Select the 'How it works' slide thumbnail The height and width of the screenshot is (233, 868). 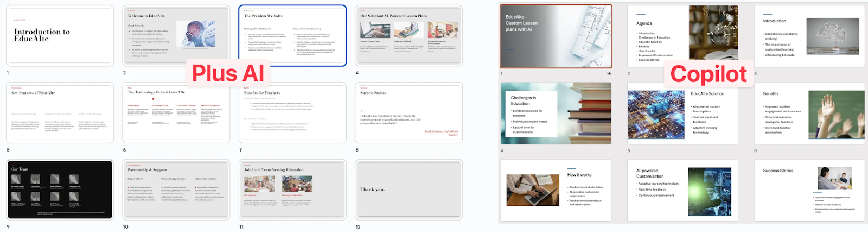pos(556,190)
